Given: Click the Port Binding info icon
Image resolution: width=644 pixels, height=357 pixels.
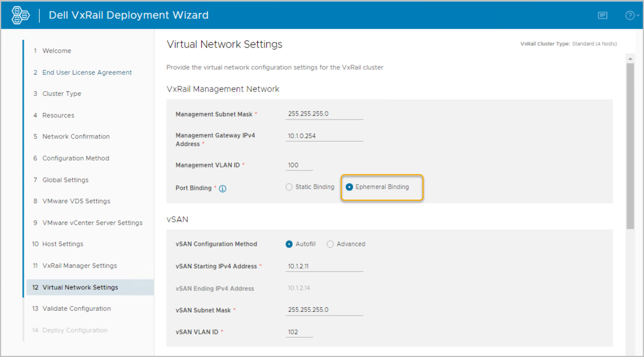Looking at the screenshot, I should click(223, 189).
